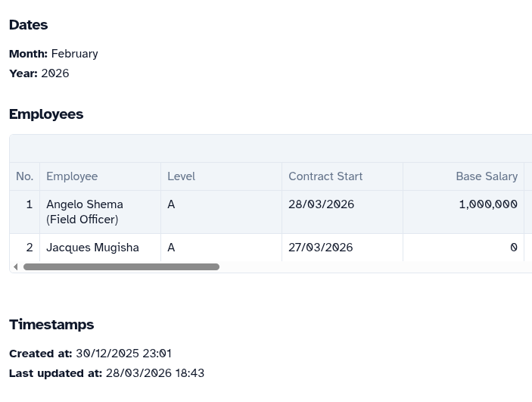Viewport: 532px width, 402px height.
Task: Click the scroll-left arrow of the table
Action: click(x=15, y=267)
